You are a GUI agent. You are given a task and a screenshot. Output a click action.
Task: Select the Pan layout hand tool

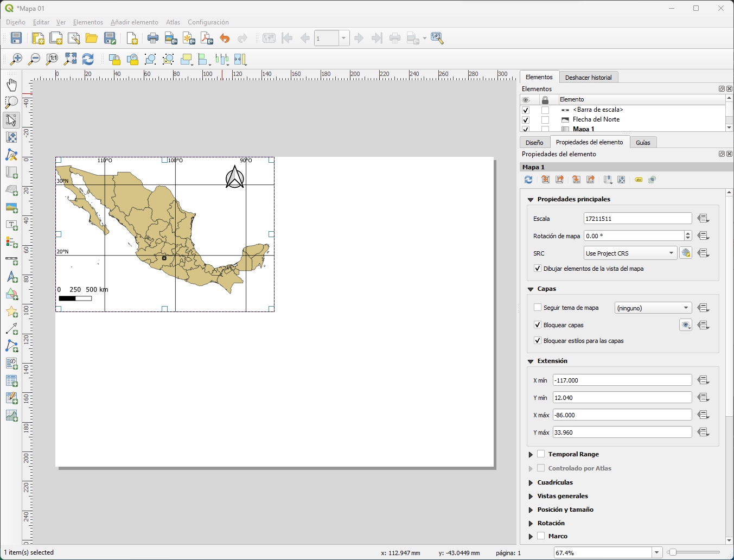[x=11, y=85]
